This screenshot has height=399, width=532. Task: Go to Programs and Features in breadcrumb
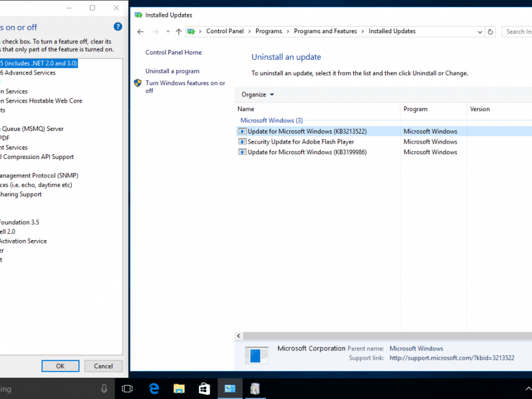tap(325, 31)
